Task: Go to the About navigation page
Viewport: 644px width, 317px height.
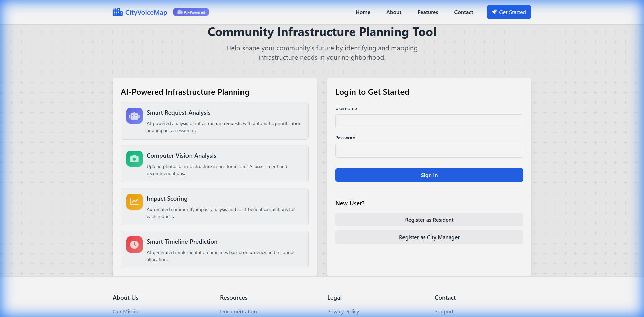Action: [394, 12]
